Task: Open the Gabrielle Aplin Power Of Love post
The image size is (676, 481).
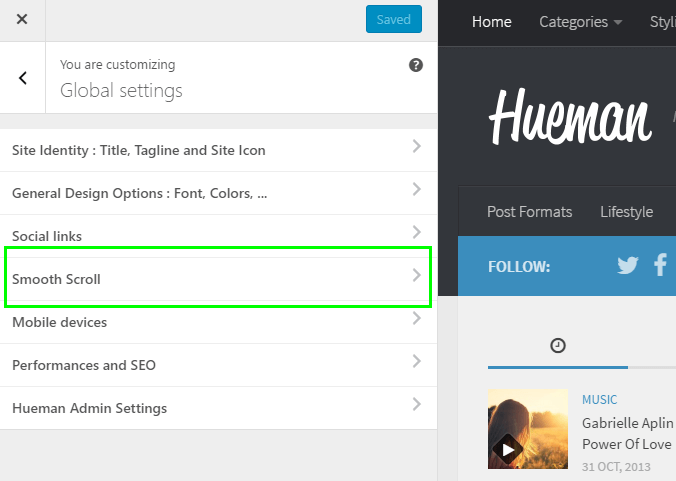Action: point(628,433)
